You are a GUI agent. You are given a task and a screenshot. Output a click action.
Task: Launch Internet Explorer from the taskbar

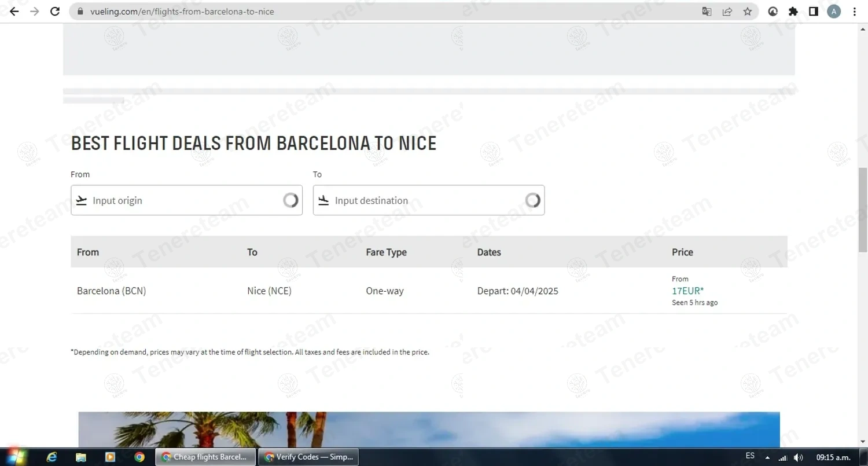(52, 457)
